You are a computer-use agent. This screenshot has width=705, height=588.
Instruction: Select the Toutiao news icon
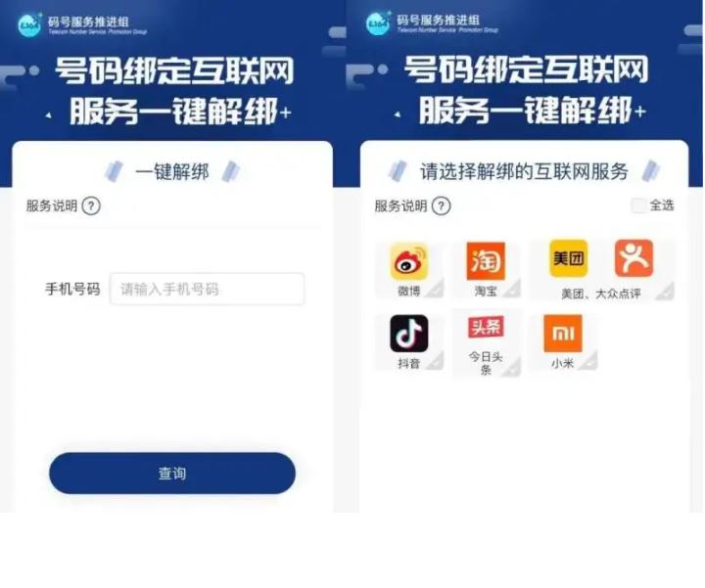point(486,327)
